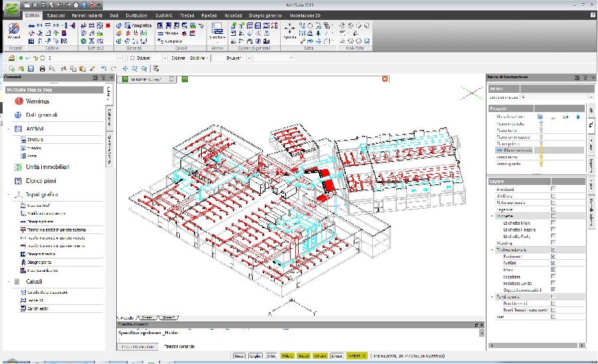Open the Warnings step icon

[19, 101]
